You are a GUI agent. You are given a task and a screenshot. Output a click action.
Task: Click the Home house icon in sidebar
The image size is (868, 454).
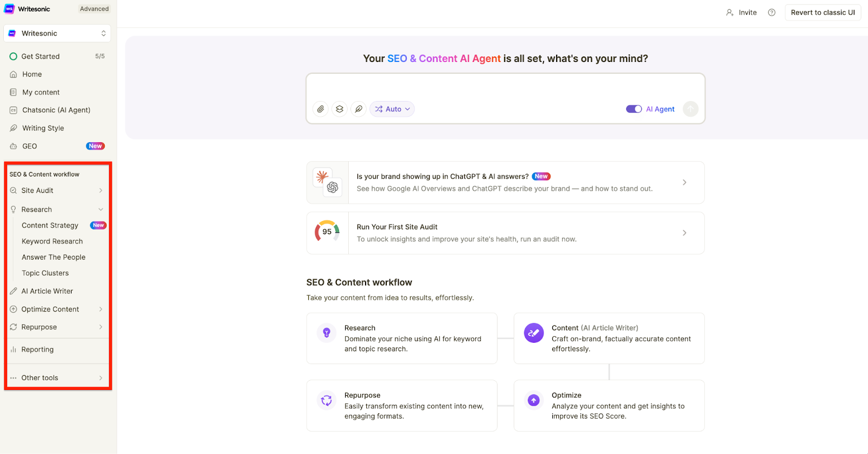coord(14,74)
